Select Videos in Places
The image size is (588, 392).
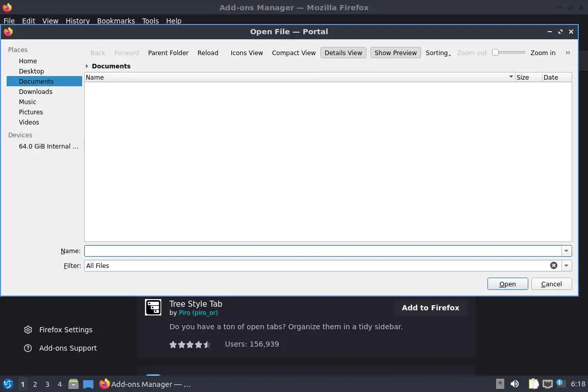point(44,122)
